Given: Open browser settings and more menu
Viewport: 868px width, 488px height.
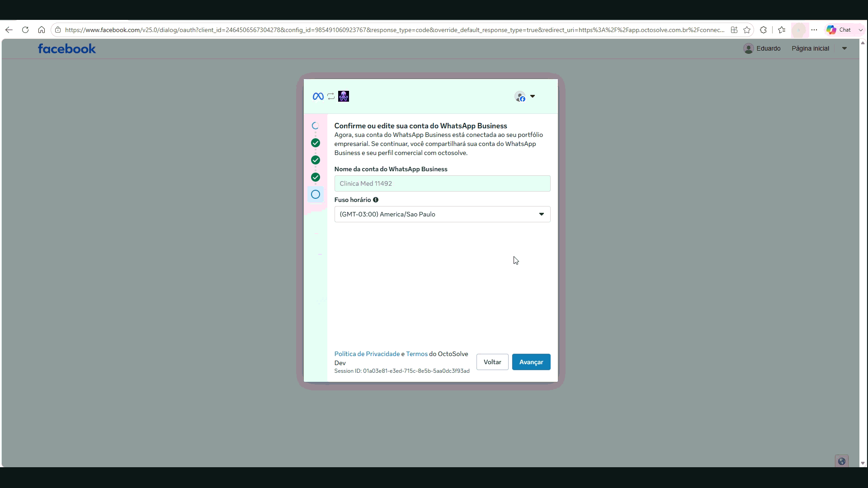Looking at the screenshot, I should (814, 30).
